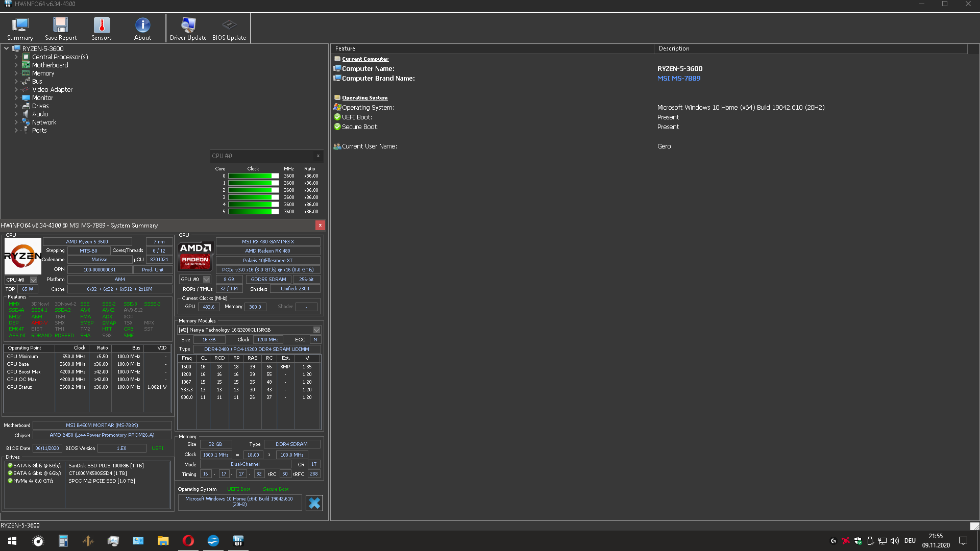Click the UEFI Boot link in summary
The width and height of the screenshot is (980, 551).
click(x=239, y=489)
